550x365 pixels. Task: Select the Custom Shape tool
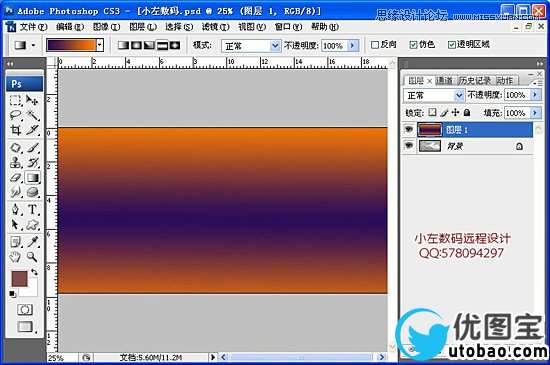(32, 224)
